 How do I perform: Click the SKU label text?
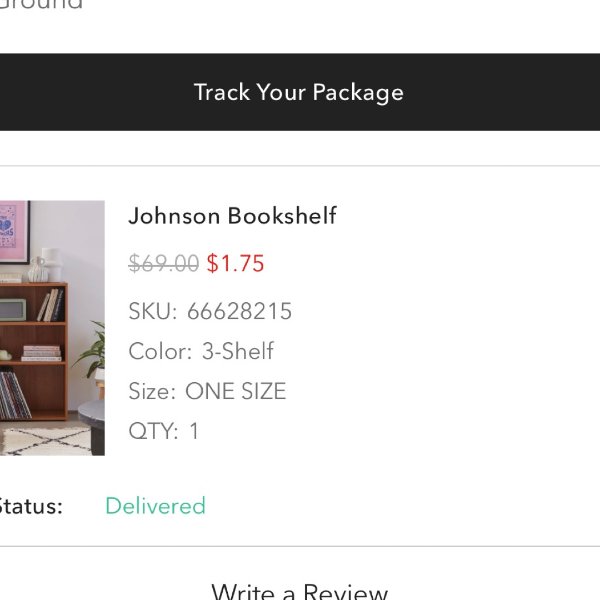(153, 311)
